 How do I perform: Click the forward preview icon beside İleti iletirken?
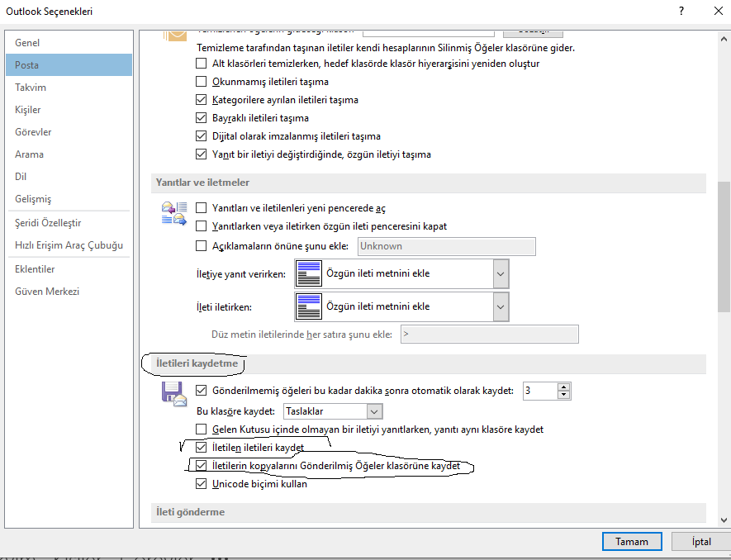click(x=309, y=306)
